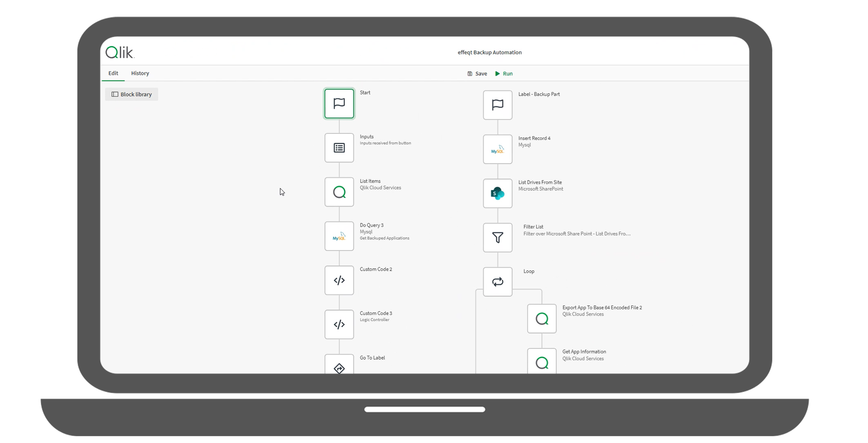This screenshot has height=443, width=868.
Task: Click the Custom Code 2 block icon
Action: tap(339, 280)
